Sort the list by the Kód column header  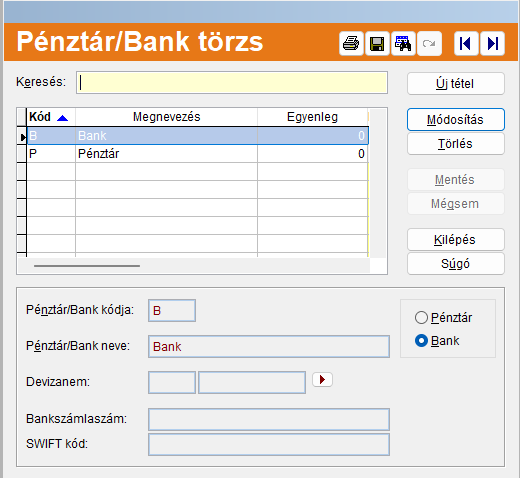click(x=51, y=117)
